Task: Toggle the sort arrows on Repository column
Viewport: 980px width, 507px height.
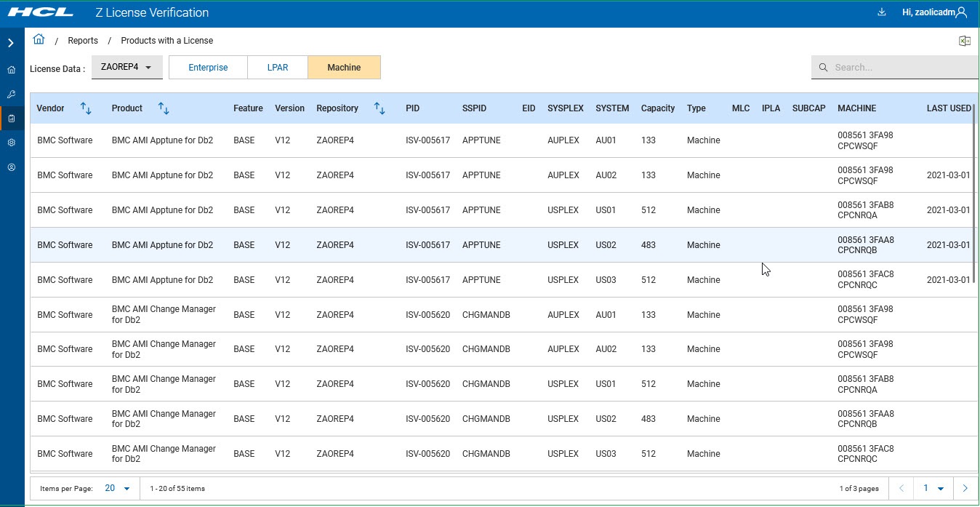Action: tap(379, 108)
